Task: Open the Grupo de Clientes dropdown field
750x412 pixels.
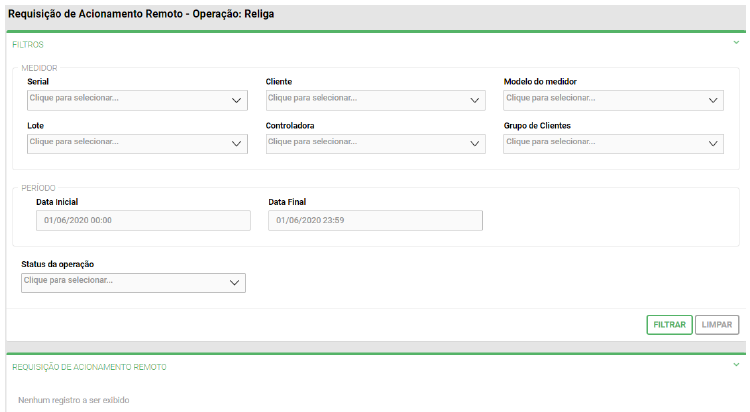Action: coord(598,143)
